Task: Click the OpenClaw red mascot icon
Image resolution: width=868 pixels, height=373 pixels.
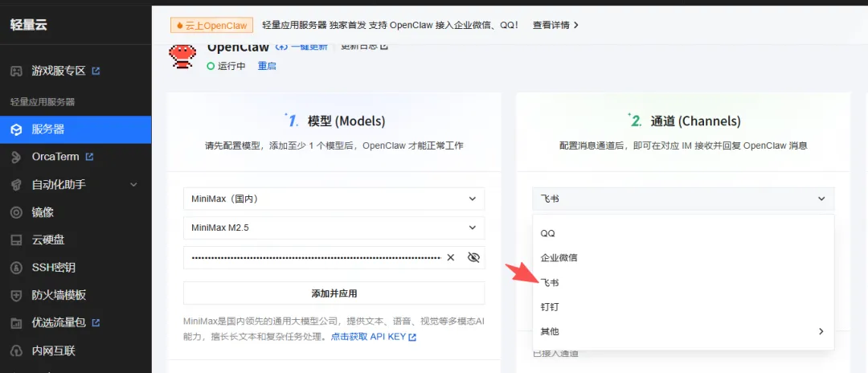Action: (182, 57)
